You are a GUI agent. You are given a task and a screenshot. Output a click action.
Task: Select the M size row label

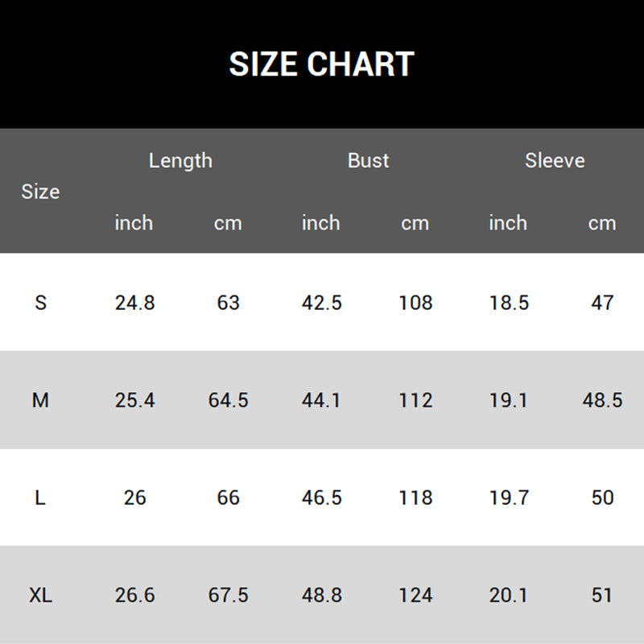(x=40, y=400)
